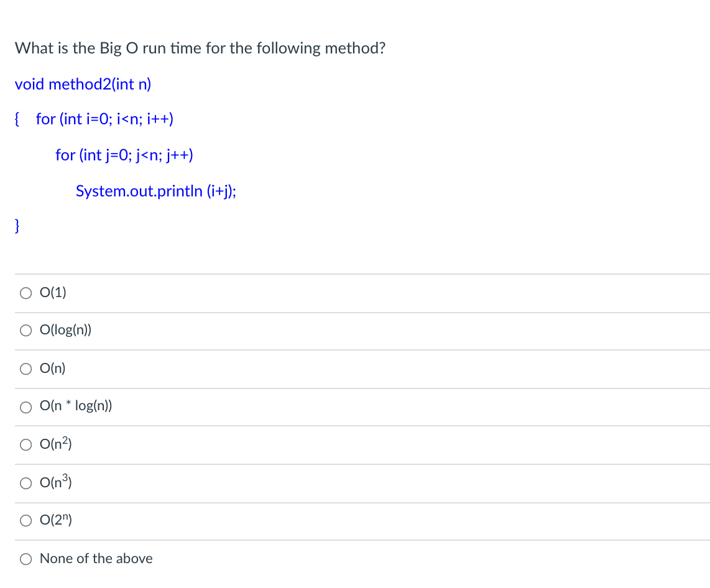This screenshot has height=588, width=710.
Task: Click the outer for loop line with variable i
Action: [104, 119]
